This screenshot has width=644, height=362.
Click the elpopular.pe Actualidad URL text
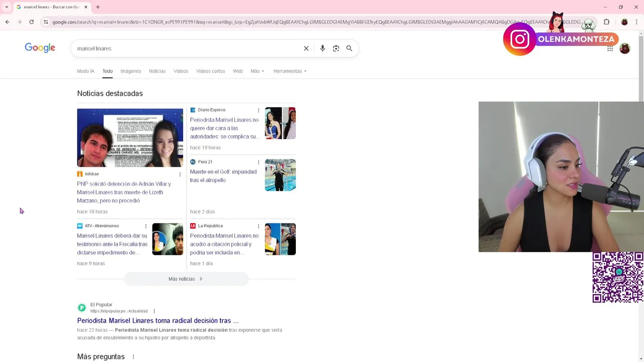119,311
